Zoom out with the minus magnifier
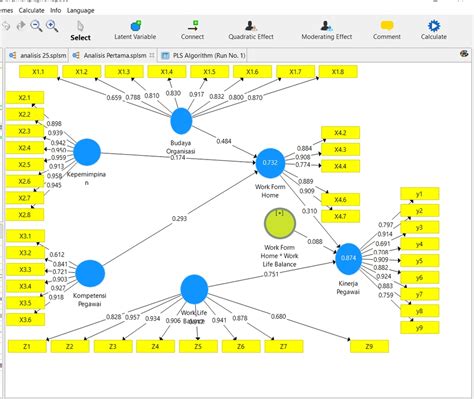Viewport: 474px width, 399px height. 36,26
